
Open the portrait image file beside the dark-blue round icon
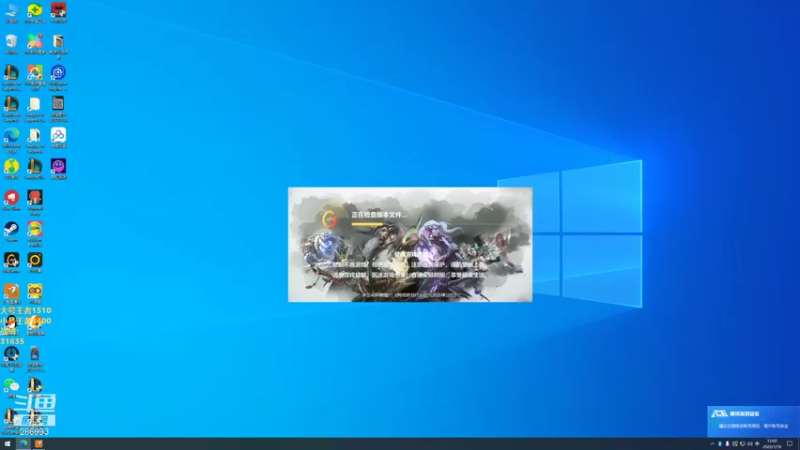pyautogui.click(x=35, y=356)
